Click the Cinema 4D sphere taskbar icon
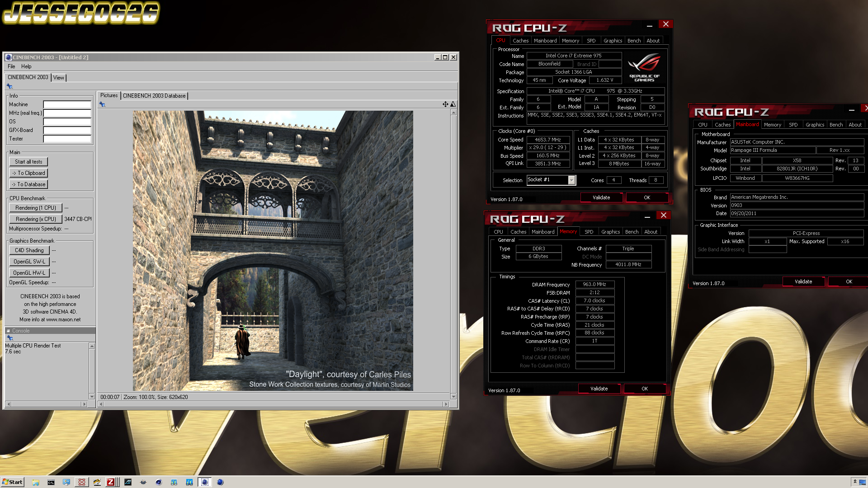This screenshot has width=868, height=488. 159,482
